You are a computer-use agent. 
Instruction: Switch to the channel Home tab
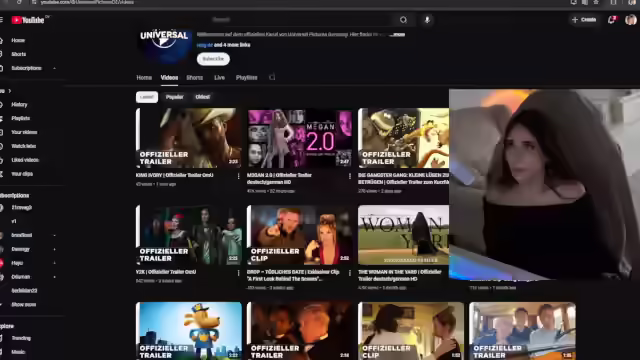click(x=144, y=78)
